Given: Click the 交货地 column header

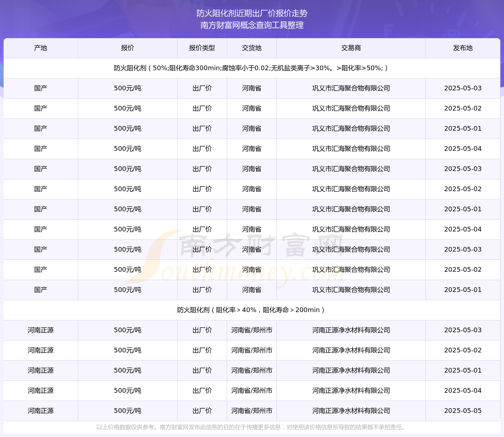Looking at the screenshot, I should [252, 48].
